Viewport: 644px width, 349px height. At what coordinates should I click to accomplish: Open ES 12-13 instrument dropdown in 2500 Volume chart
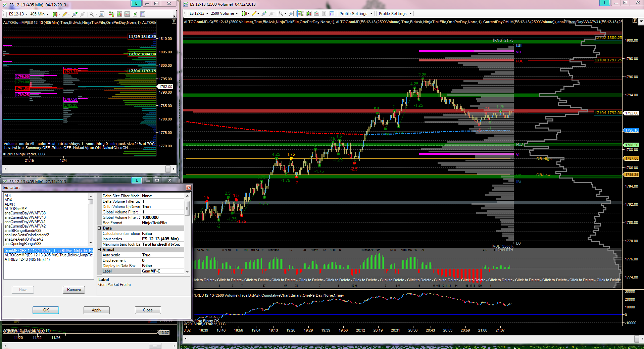pyautogui.click(x=199, y=13)
